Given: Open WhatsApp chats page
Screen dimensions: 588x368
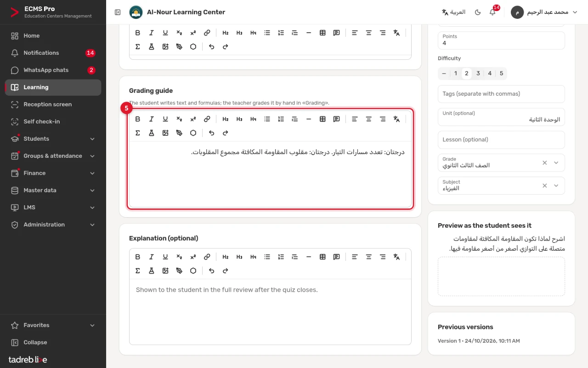Looking at the screenshot, I should 53,70.
